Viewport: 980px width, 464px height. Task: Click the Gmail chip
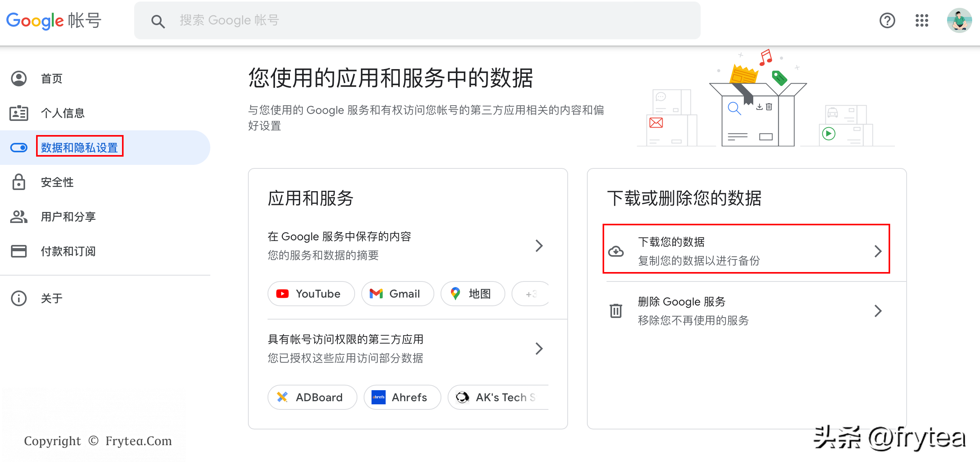point(397,294)
